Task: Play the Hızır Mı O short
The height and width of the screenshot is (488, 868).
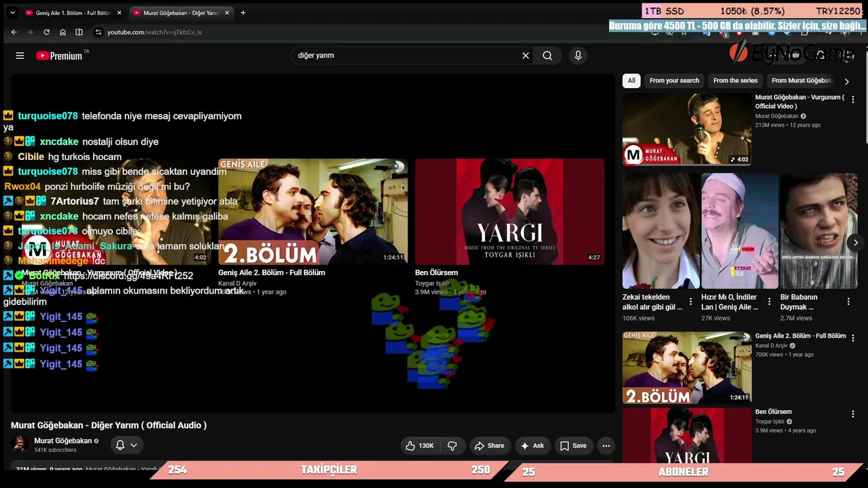Action: click(x=740, y=230)
